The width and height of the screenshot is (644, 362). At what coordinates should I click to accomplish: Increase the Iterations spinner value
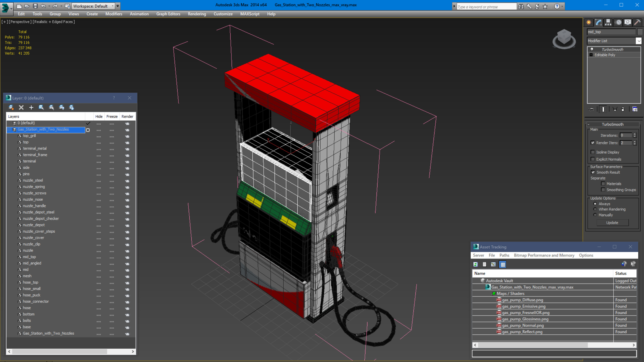[x=635, y=134]
